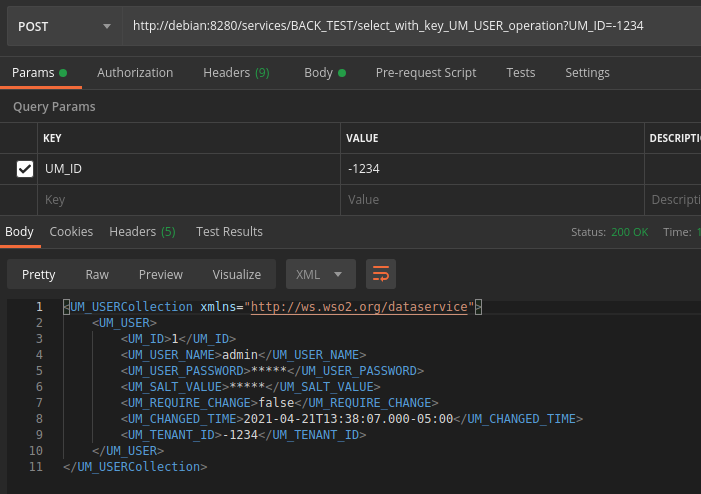Viewport: 701px width, 494px height.
Task: Expand the XML format dropdown
Action: tap(320, 274)
